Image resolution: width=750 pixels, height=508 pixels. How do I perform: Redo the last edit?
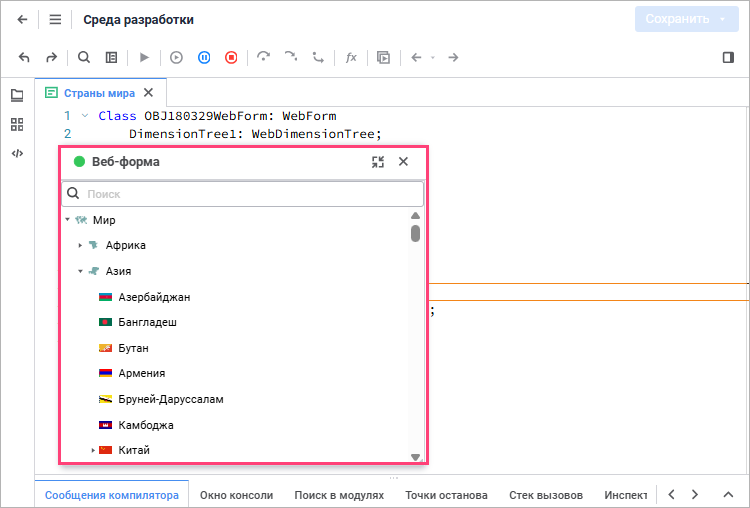pos(51,57)
